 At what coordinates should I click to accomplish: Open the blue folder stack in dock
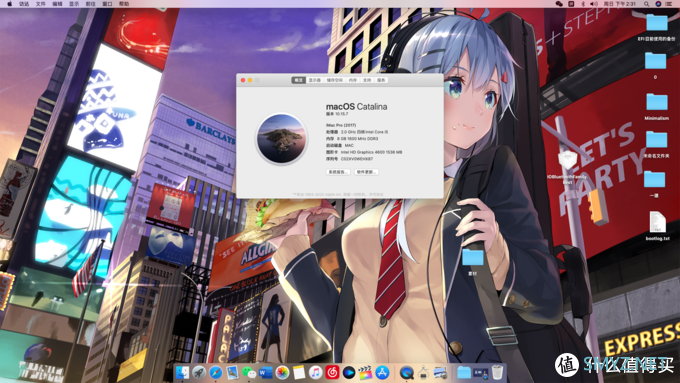click(x=464, y=372)
